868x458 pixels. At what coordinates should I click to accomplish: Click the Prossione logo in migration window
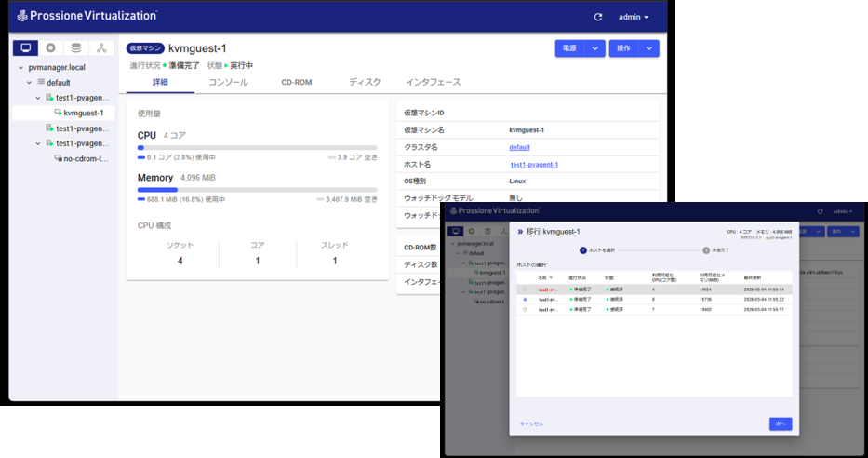tap(494, 211)
